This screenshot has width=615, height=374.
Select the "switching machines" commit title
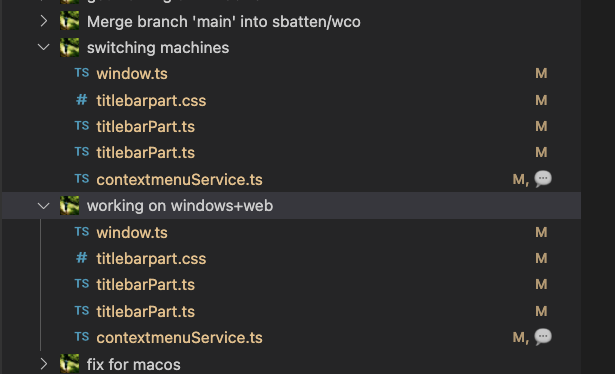pos(158,48)
